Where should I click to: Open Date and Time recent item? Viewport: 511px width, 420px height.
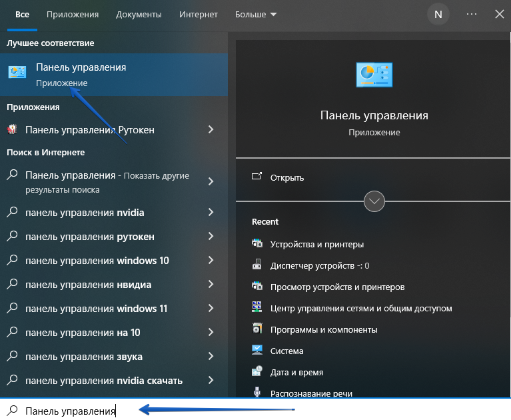click(x=296, y=372)
